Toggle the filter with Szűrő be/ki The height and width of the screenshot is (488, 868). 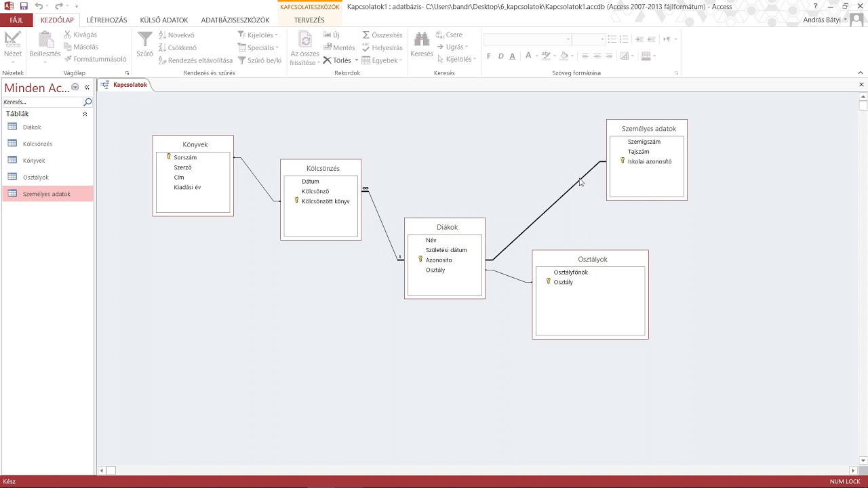(x=260, y=60)
